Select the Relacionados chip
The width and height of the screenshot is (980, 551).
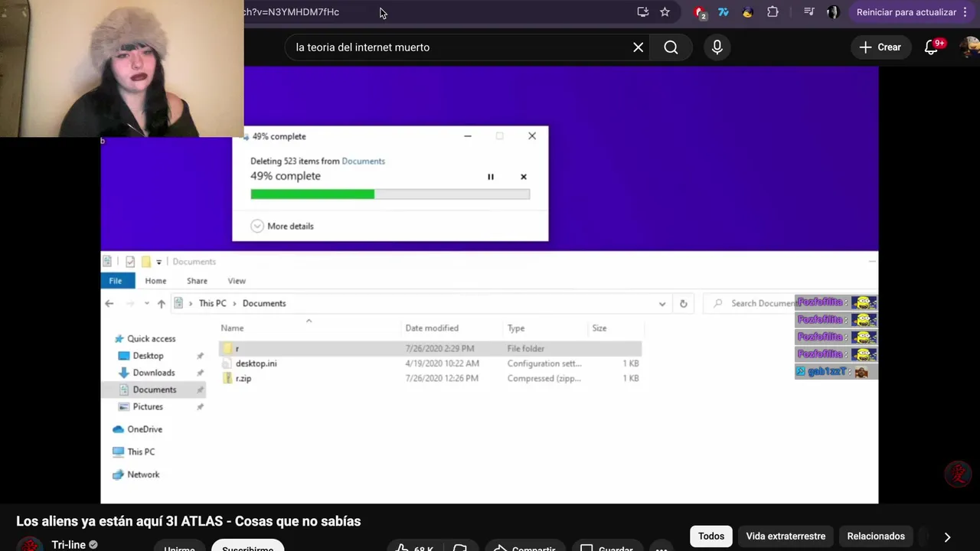(876, 536)
